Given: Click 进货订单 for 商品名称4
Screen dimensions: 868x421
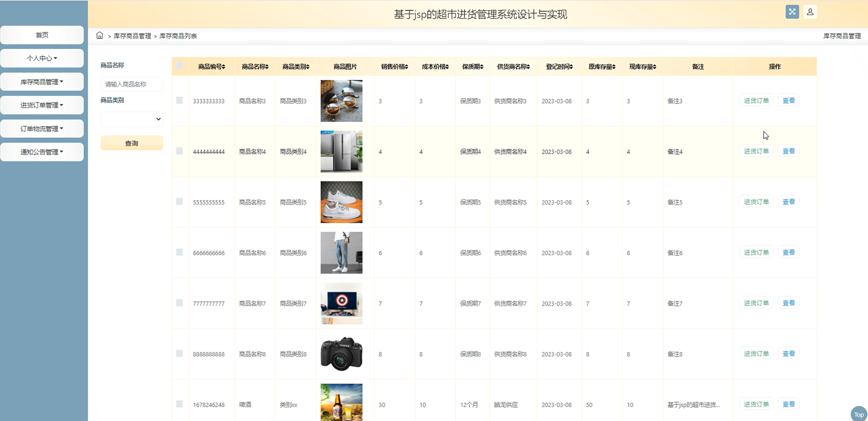Looking at the screenshot, I should (756, 151).
